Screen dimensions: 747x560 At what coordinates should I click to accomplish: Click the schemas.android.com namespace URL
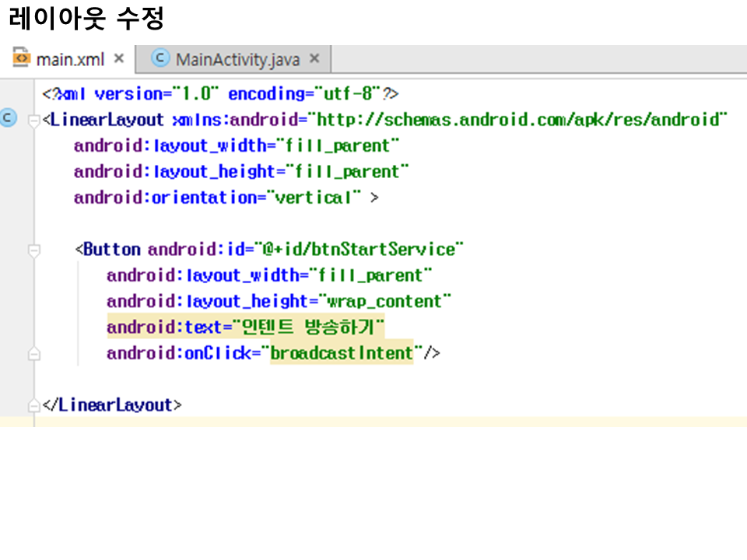pos(517,120)
